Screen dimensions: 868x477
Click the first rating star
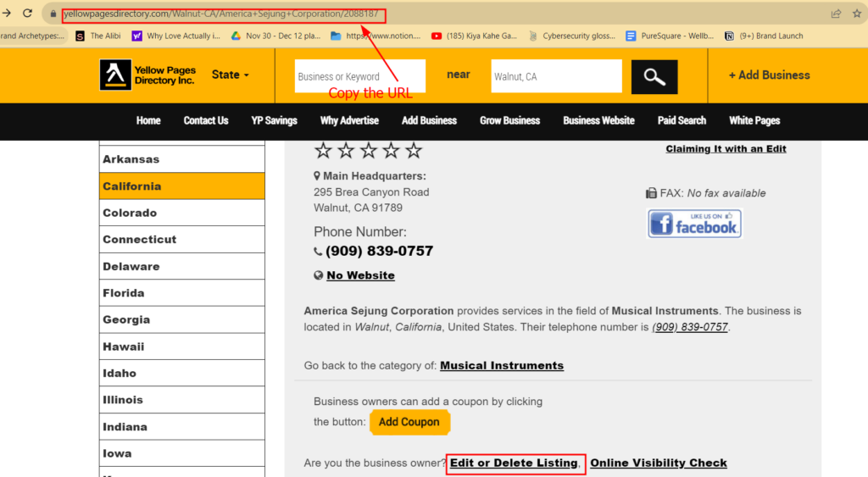(x=323, y=150)
